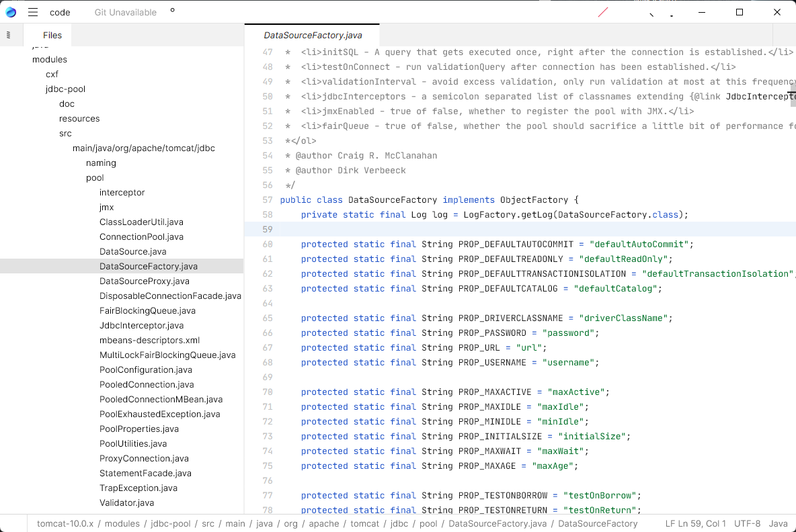Open ProxyConnection.java file
Screen dimensions: 796x532
[144, 458]
